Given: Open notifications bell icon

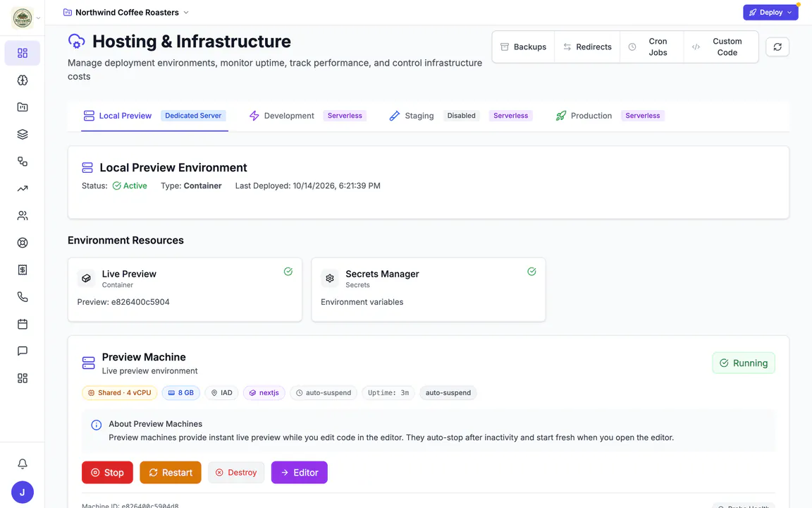Looking at the screenshot, I should click(23, 464).
